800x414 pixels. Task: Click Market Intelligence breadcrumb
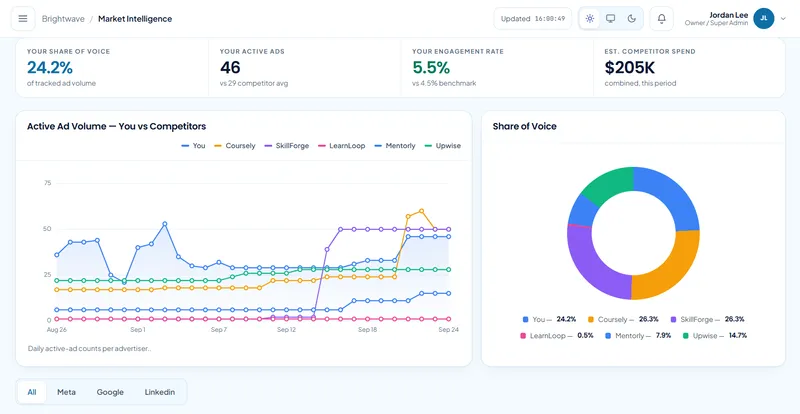click(135, 19)
